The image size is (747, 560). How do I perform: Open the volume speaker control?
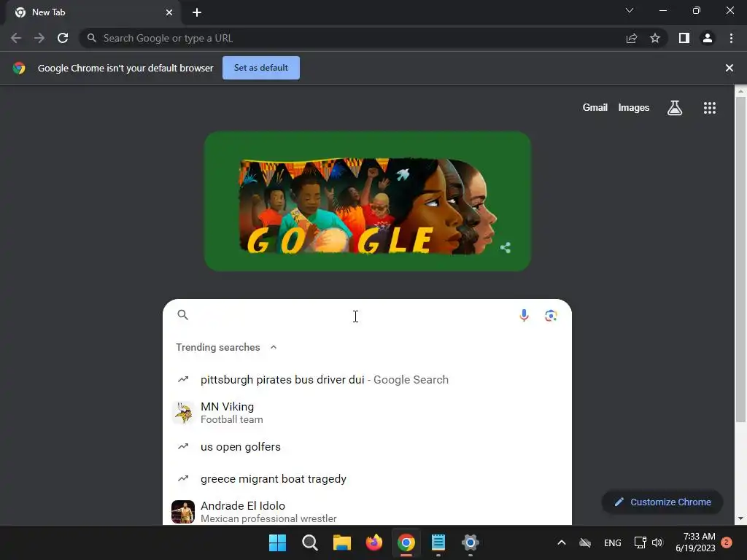[x=657, y=542]
